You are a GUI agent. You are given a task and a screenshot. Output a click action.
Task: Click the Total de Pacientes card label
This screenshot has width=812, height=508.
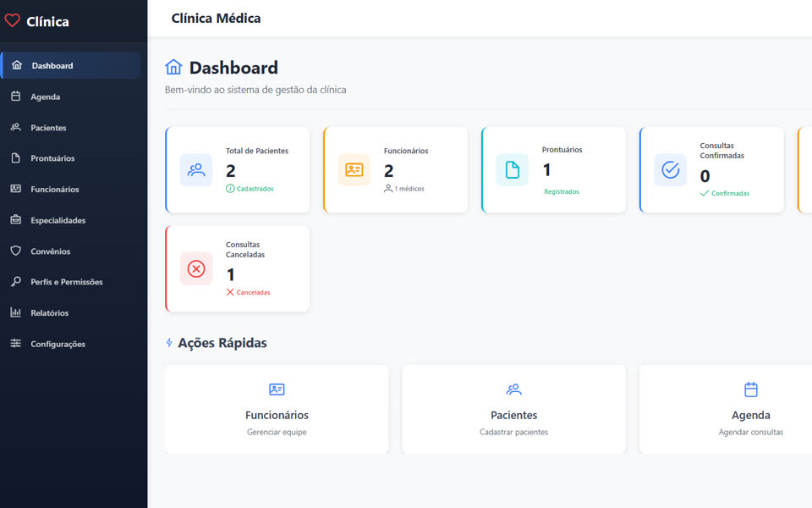pos(257,151)
